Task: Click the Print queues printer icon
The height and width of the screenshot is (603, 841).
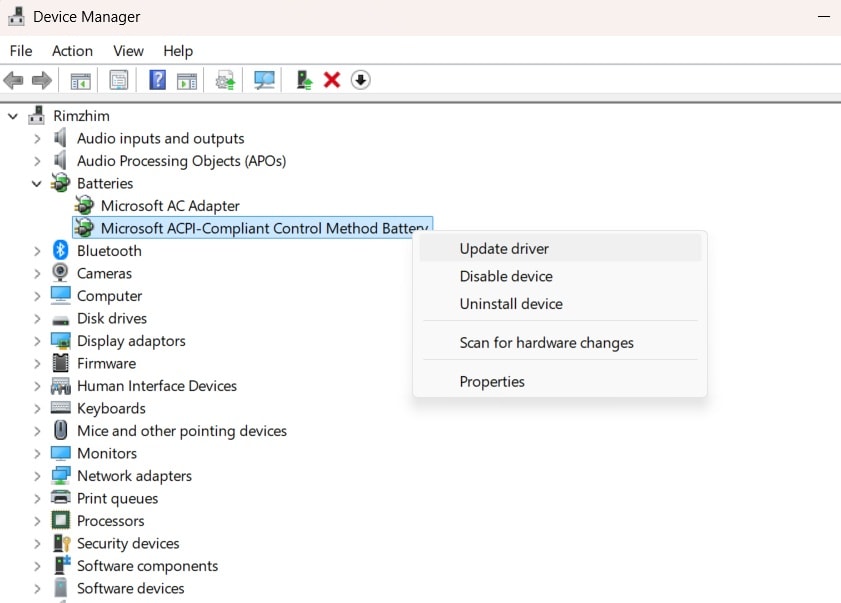Action: pyautogui.click(x=61, y=497)
